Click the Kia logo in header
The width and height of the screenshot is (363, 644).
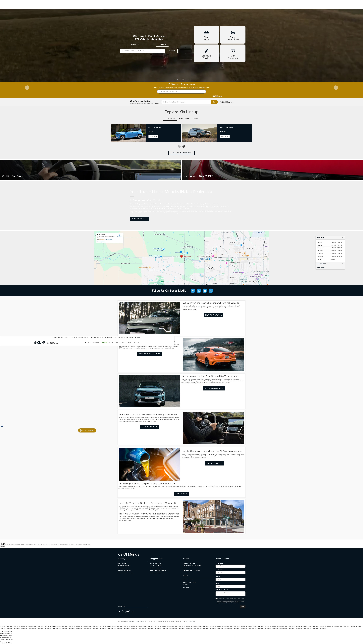click(x=40, y=342)
